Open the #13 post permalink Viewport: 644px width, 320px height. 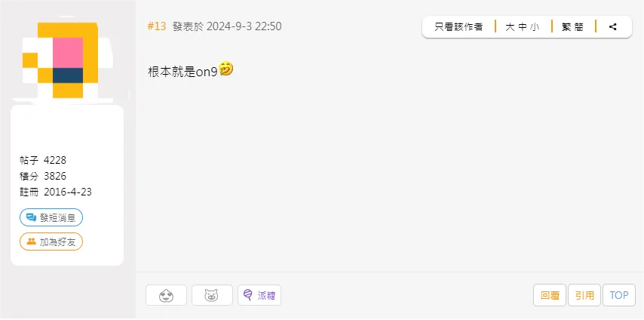(157, 26)
